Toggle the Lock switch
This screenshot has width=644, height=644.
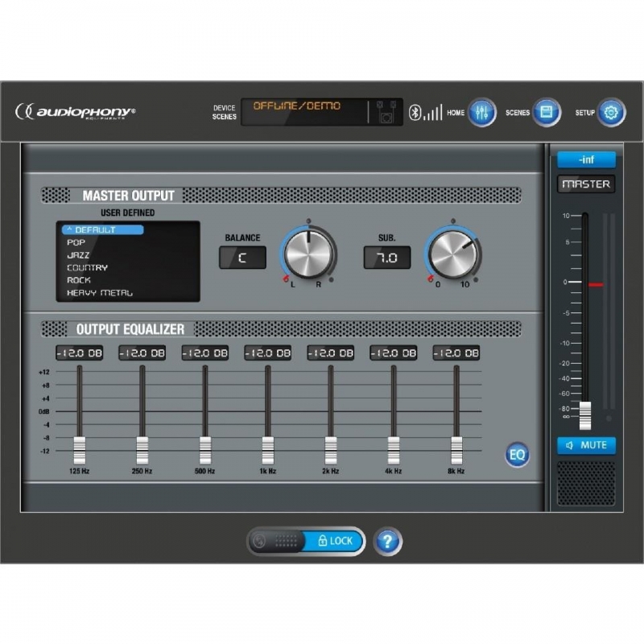pyautogui.click(x=306, y=541)
